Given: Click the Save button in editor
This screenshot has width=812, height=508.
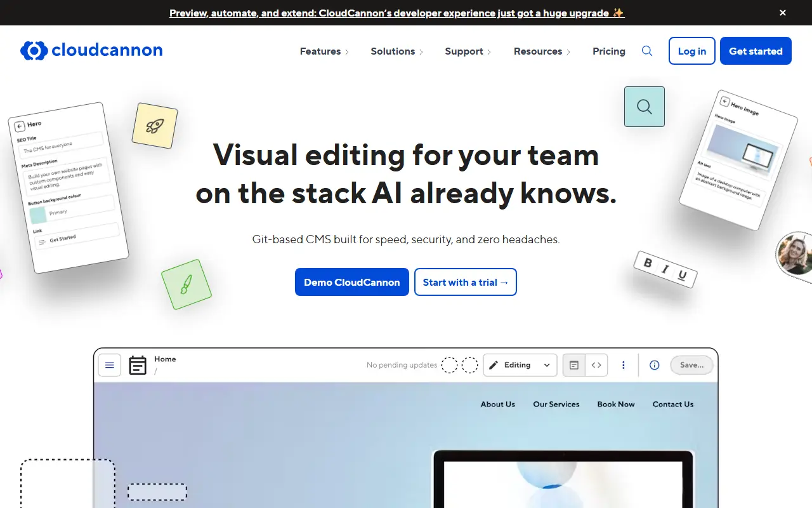Looking at the screenshot, I should [691, 365].
